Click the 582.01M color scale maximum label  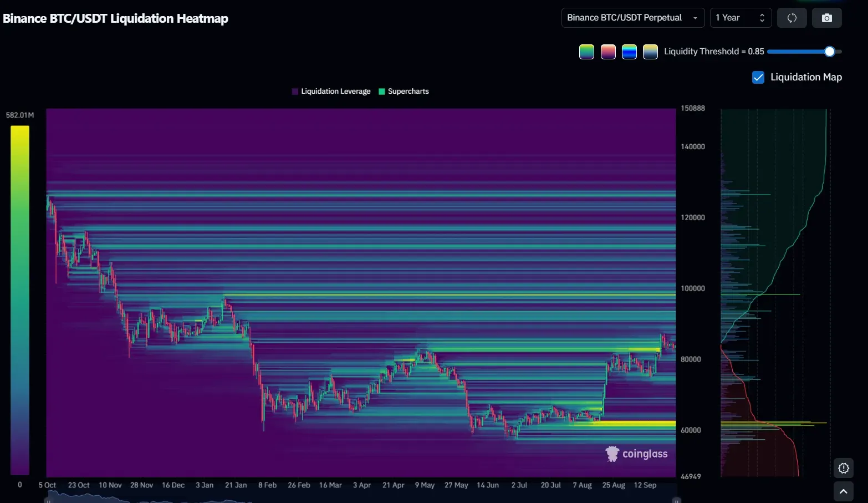point(20,115)
